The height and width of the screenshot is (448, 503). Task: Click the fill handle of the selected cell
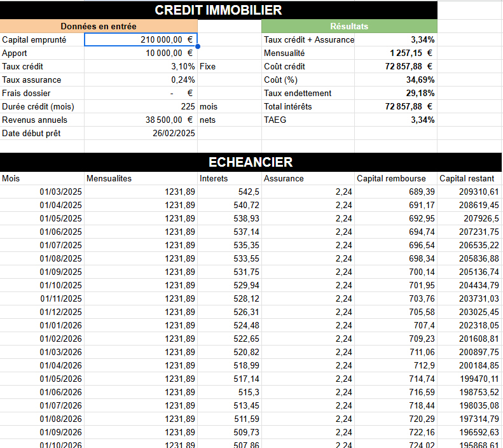coord(198,46)
